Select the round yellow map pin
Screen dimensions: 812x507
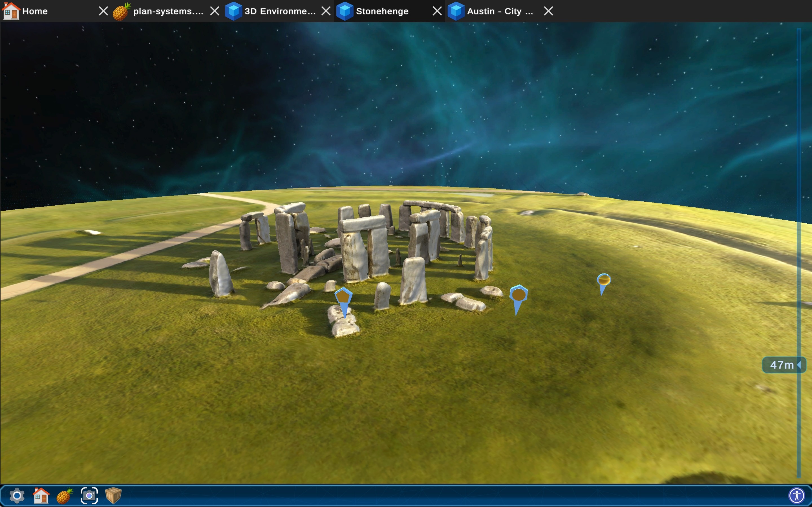pyautogui.click(x=603, y=280)
